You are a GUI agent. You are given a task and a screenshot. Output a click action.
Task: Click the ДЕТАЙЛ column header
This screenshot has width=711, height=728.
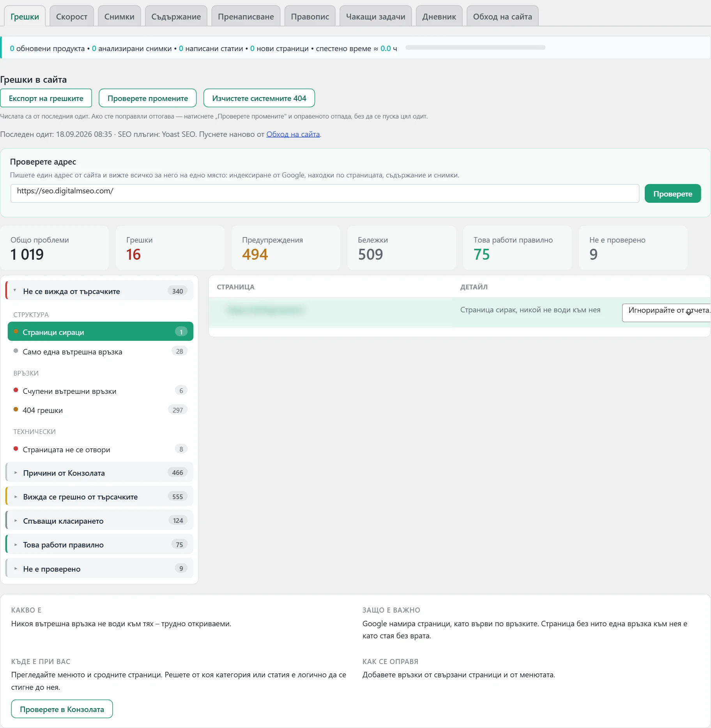point(474,287)
